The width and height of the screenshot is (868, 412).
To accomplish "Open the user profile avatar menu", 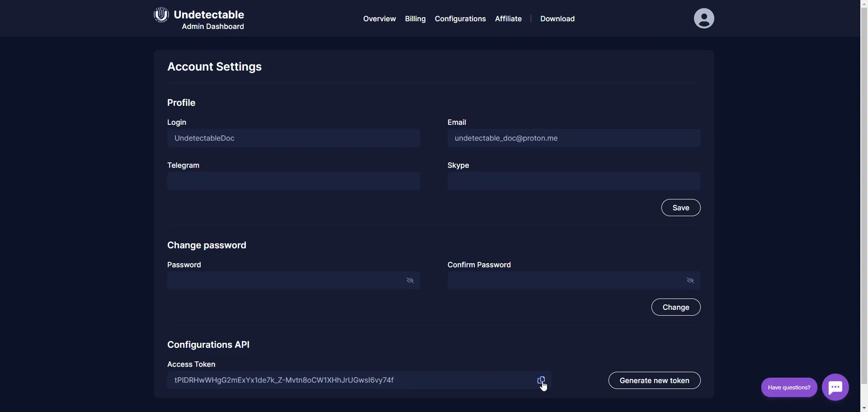I will tap(704, 19).
